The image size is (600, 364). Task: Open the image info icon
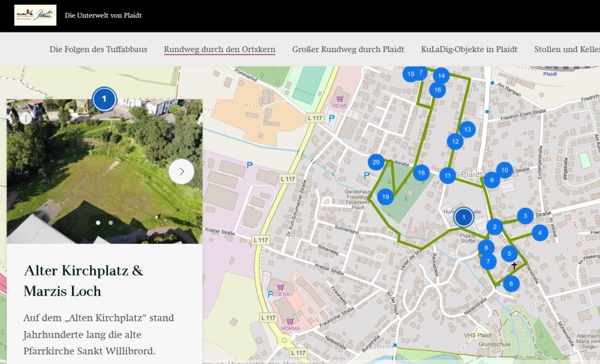(x=25, y=118)
